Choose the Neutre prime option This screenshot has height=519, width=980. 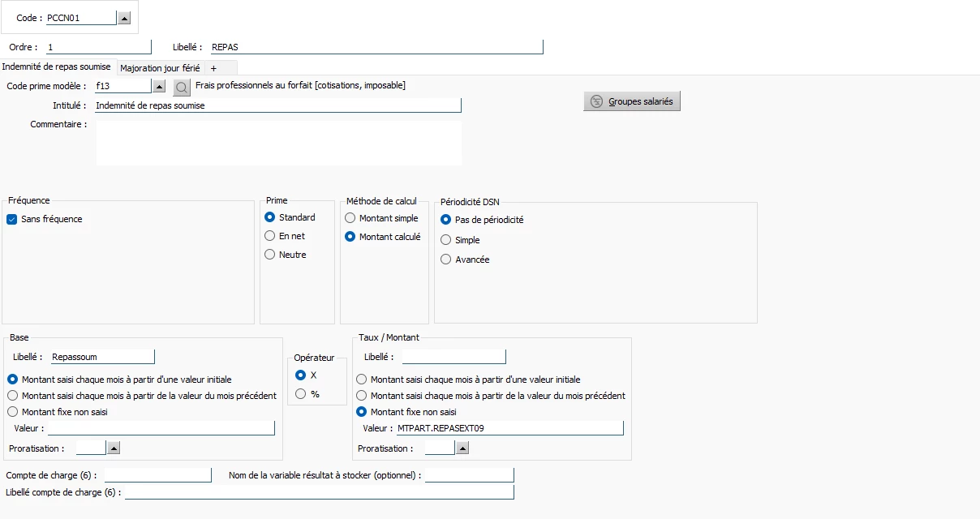coord(270,255)
